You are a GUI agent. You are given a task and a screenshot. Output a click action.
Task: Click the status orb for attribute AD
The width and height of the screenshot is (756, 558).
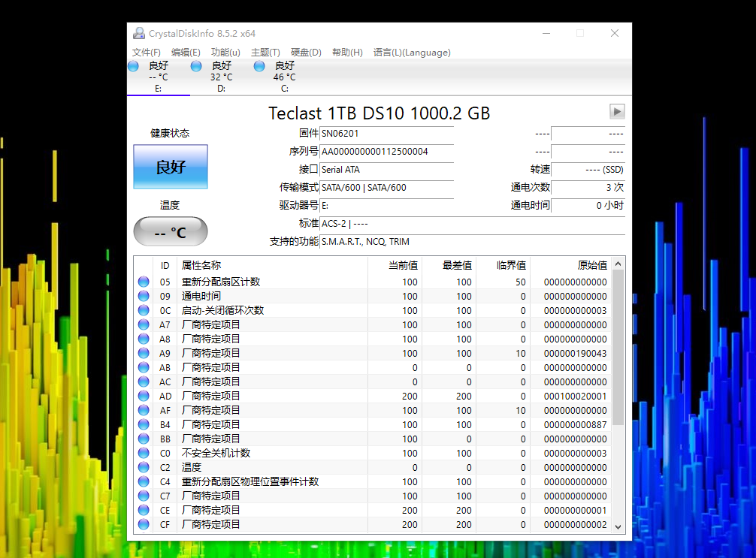(x=144, y=396)
